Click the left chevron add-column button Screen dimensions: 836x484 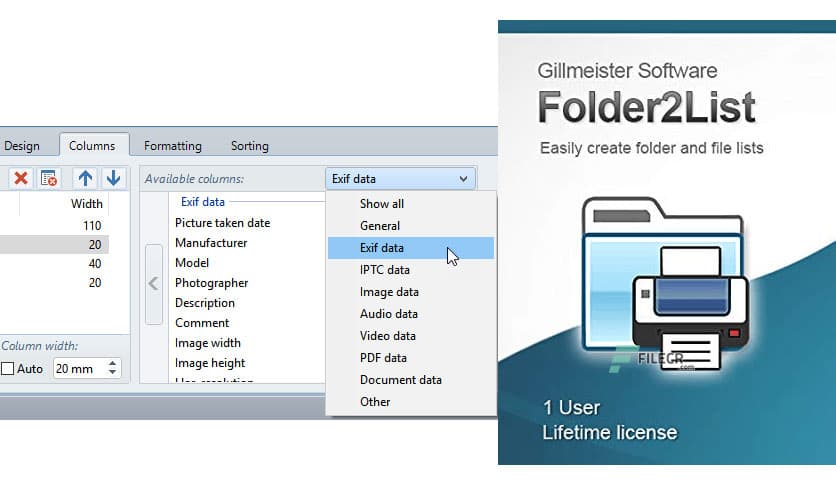pyautogui.click(x=154, y=284)
